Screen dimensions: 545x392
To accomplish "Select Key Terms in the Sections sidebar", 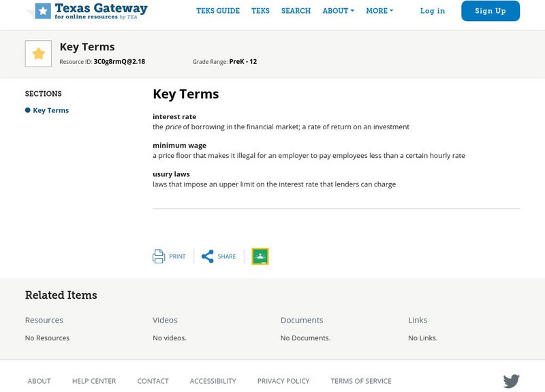I will pos(50,110).
